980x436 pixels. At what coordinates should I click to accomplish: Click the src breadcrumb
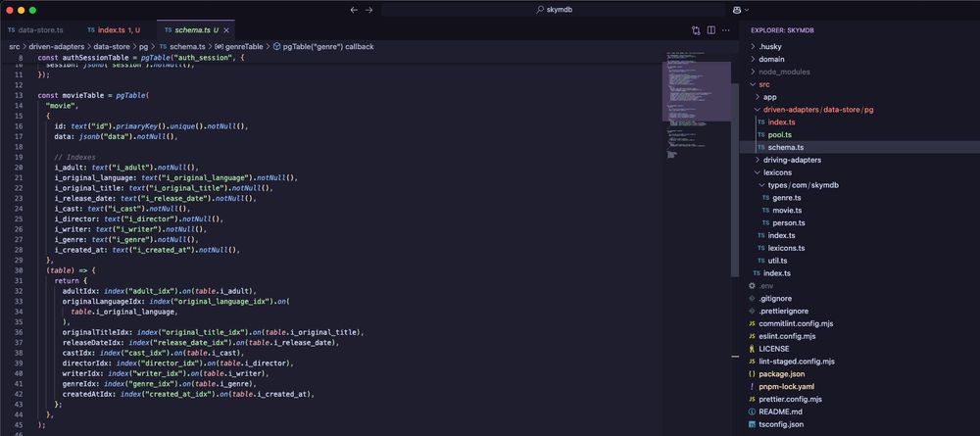tap(14, 46)
